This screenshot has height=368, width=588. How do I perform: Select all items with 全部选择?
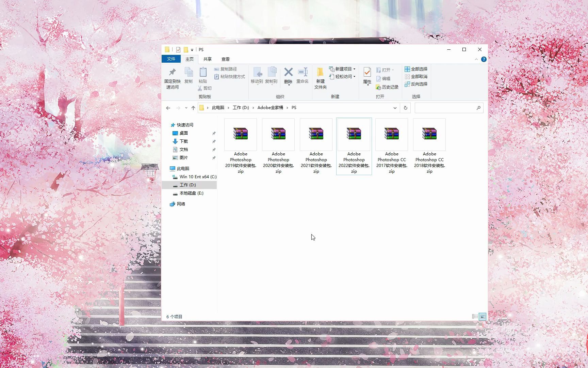click(x=416, y=69)
